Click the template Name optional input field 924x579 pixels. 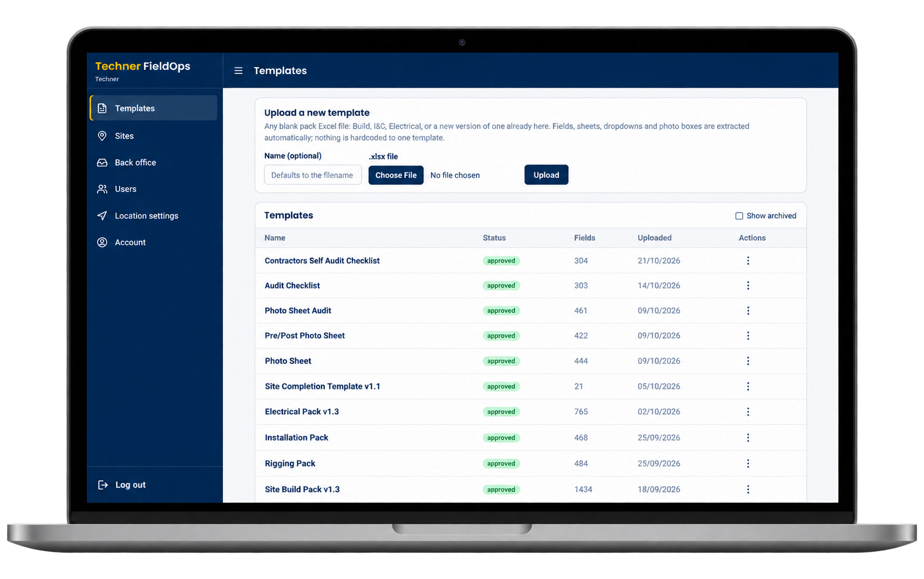tap(313, 175)
